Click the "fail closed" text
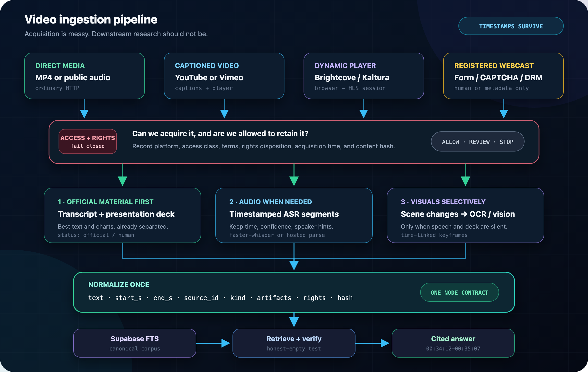Image resolution: width=588 pixels, height=372 pixels. pos(88,146)
